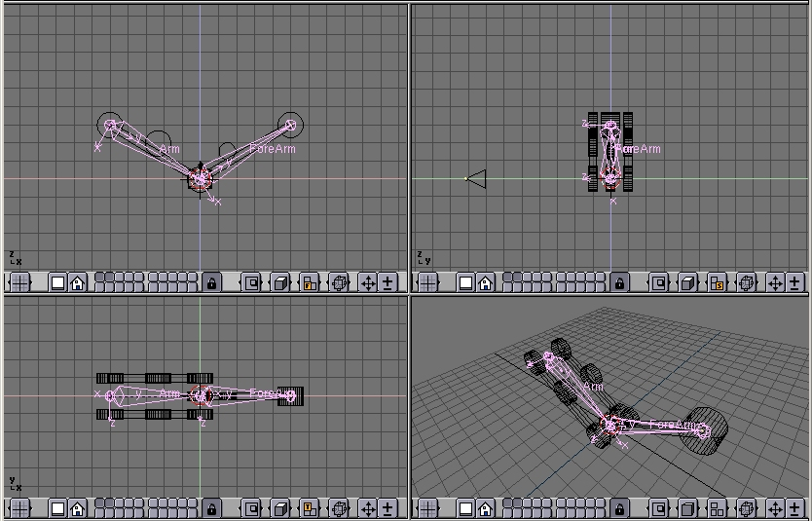The image size is (812, 521).
Task: Click the translate-view arrows icon in the top view header
Action: tap(368, 508)
